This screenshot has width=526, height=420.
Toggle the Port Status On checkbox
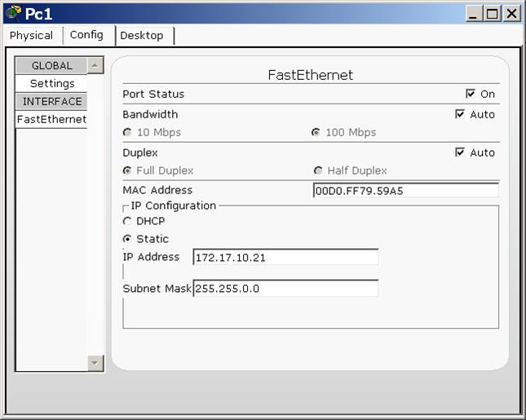point(471,94)
